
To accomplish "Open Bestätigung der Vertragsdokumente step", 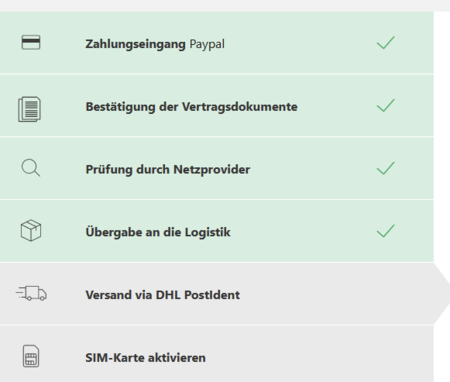I will click(217, 105).
